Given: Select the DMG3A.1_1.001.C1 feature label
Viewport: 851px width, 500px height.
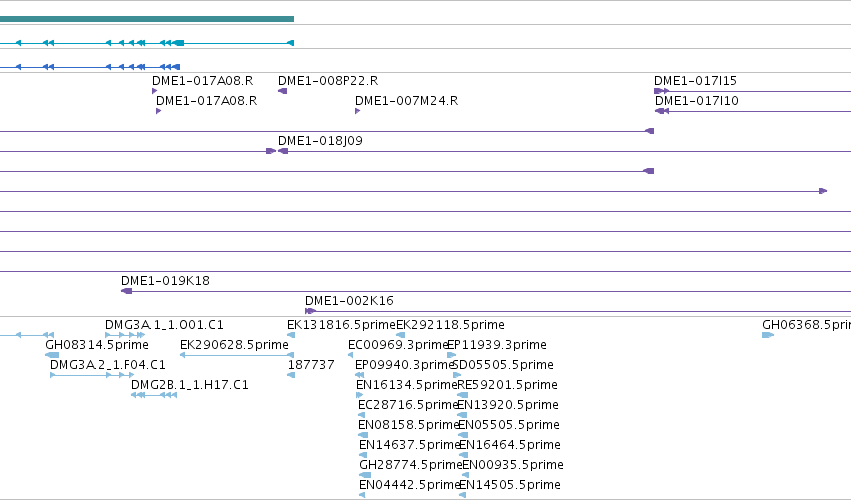Looking at the screenshot, I should point(164,325).
